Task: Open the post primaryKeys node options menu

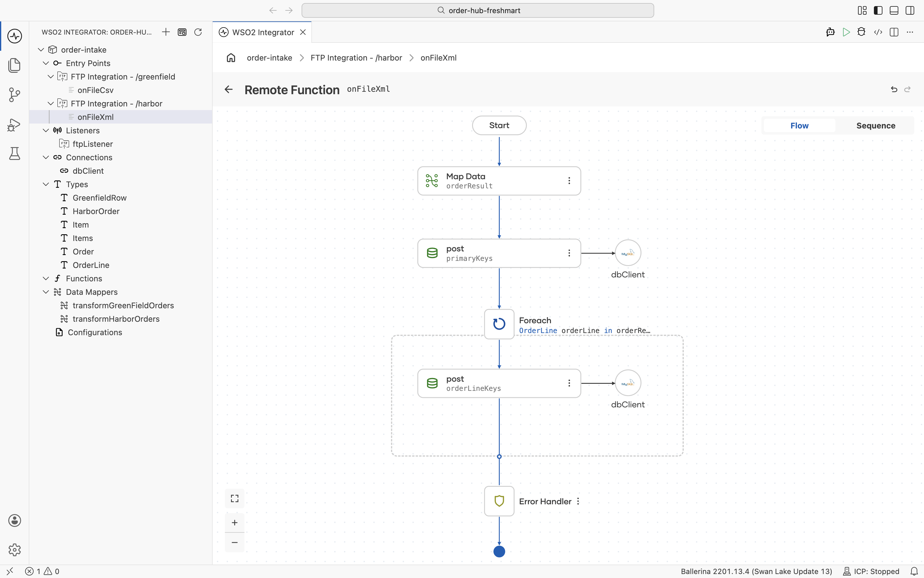Action: coord(569,253)
